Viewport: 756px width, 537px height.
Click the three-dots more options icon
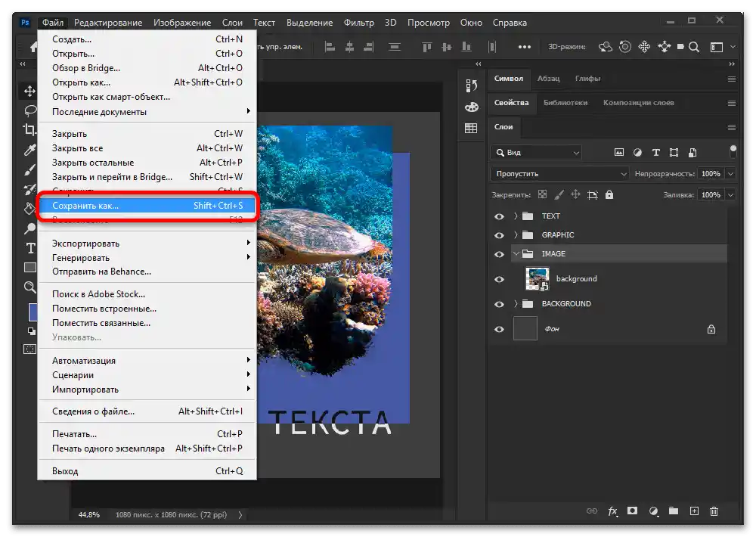click(x=525, y=47)
